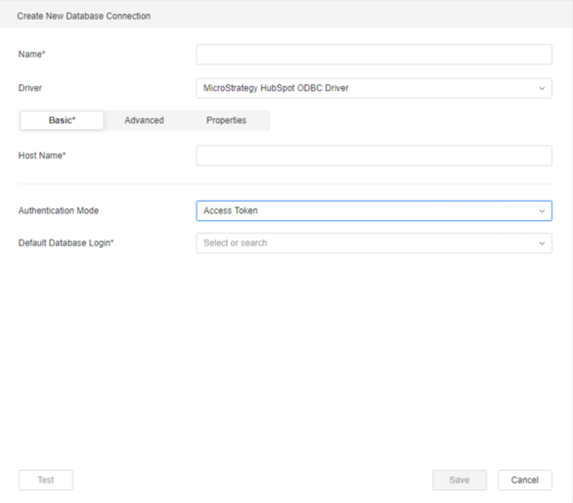The width and height of the screenshot is (573, 503).
Task: Focus the Host Name input box
Action: tap(374, 156)
